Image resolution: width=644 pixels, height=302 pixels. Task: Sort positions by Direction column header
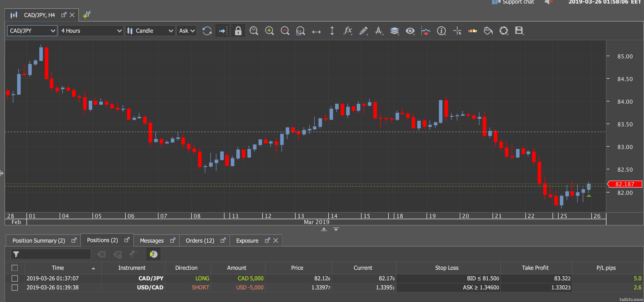click(x=188, y=268)
